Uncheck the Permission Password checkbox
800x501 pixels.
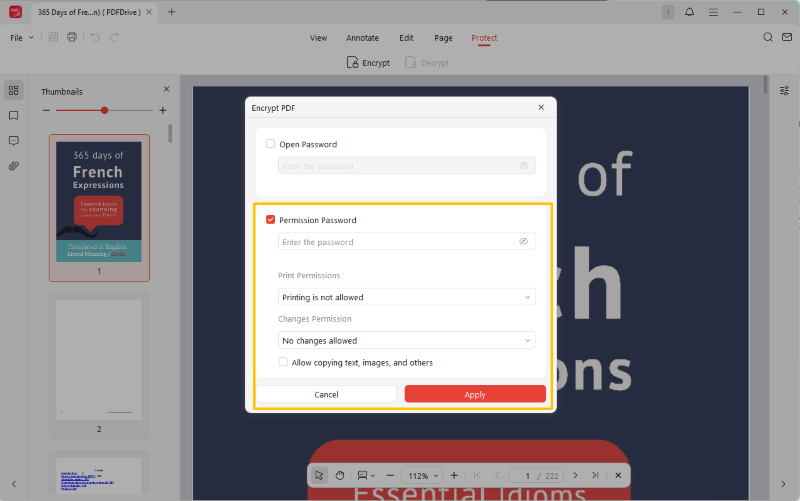270,219
